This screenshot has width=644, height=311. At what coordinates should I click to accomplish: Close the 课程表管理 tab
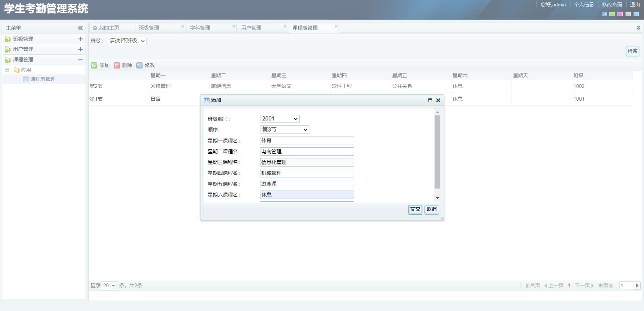tap(336, 26)
